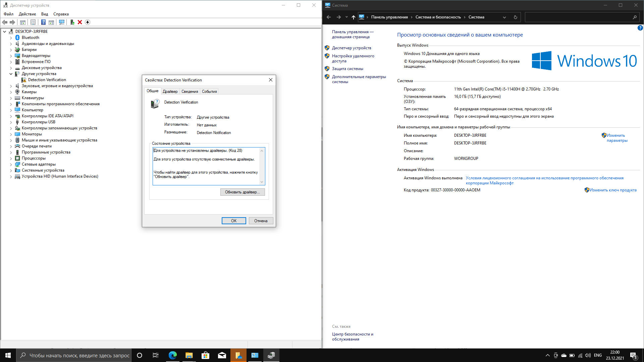Click the red X uninstall device icon

click(80, 22)
